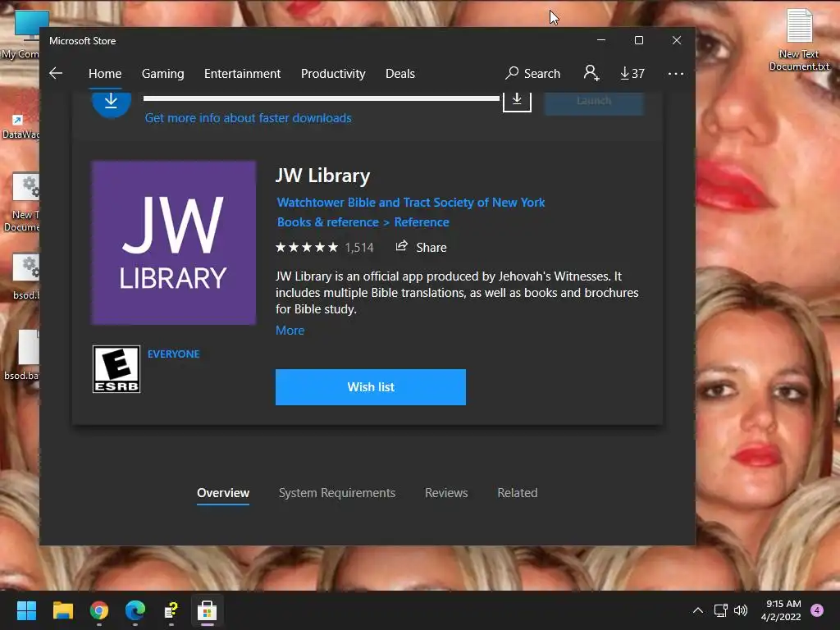Open the See more three-dots menu
840x630 pixels.
point(676,73)
